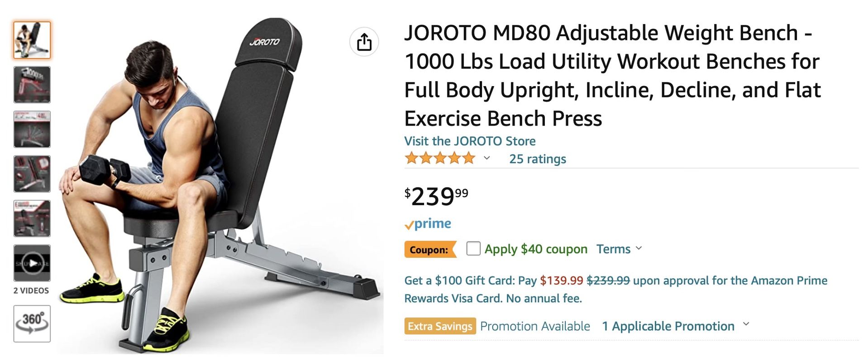This screenshot has height=357, width=868.
Task: Select the first product thumbnail image
Action: 32,40
